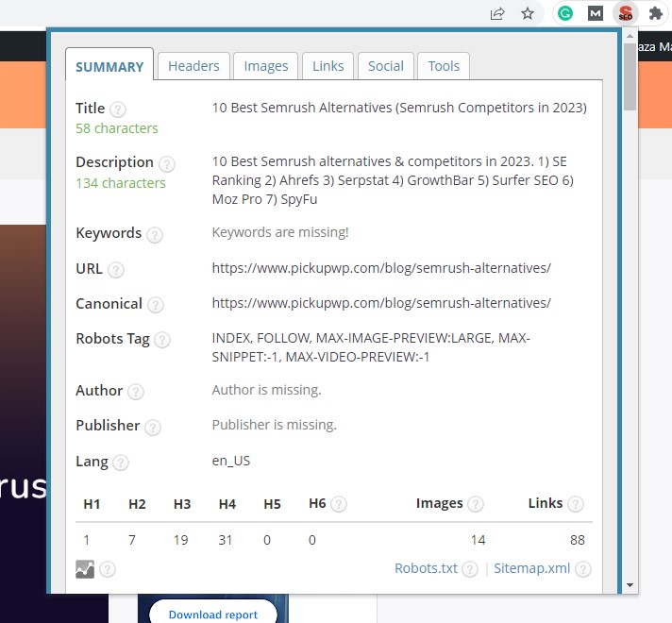Open the black M extension icon
This screenshot has width=672, height=623.
click(x=596, y=14)
